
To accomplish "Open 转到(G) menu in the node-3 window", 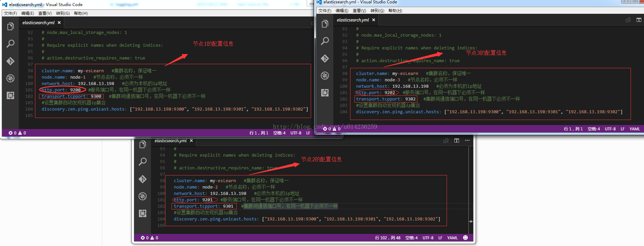I will (377, 10).
